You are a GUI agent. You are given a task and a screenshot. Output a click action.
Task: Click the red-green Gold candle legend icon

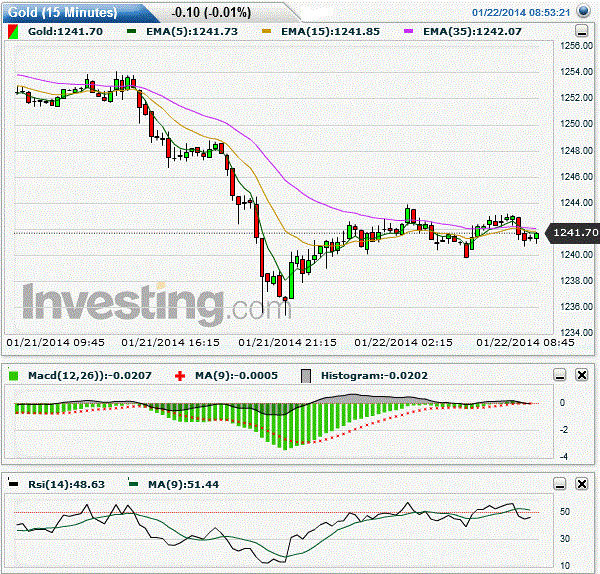[x=13, y=32]
